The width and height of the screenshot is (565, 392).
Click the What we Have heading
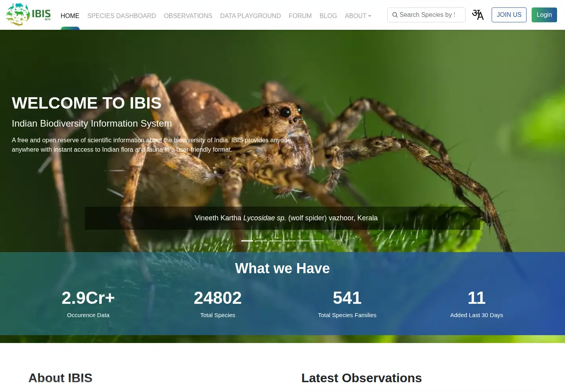(x=282, y=269)
